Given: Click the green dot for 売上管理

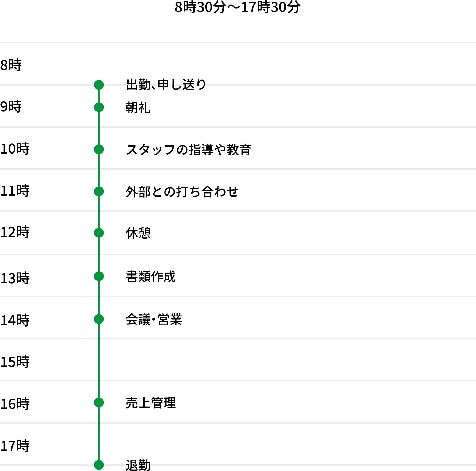Looking at the screenshot, I should (99, 403).
